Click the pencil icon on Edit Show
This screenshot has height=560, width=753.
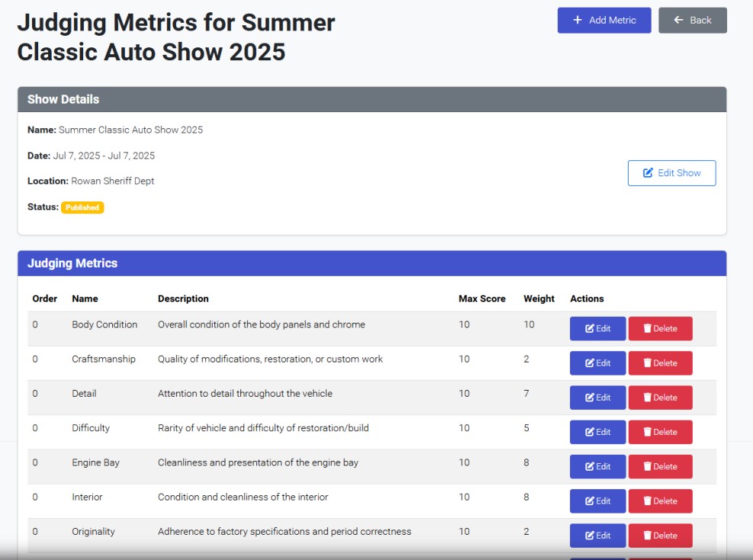coord(647,172)
